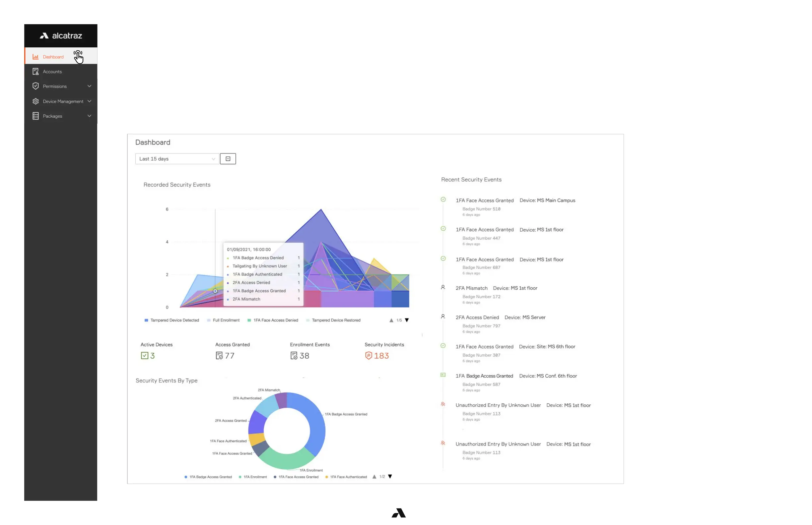
Task: Click the Packages sidebar icon
Action: click(35, 116)
